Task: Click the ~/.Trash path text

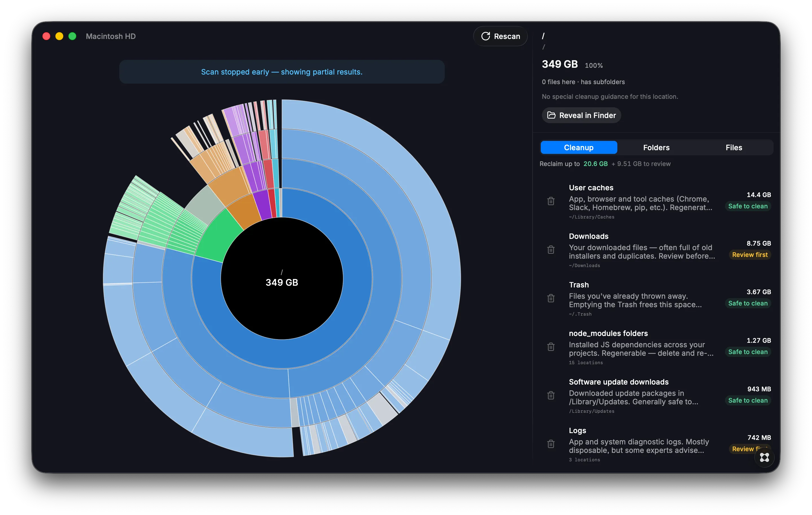Action: point(580,314)
